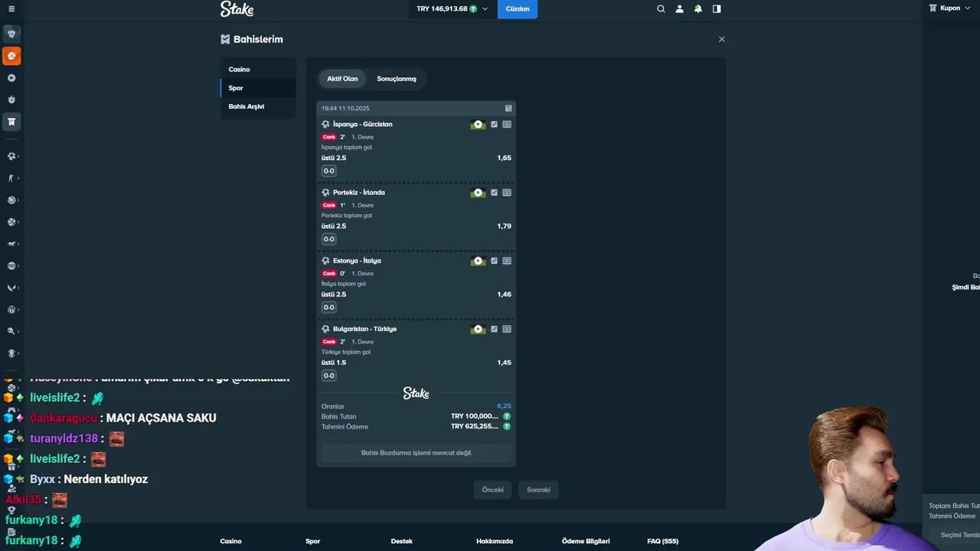The image size is (980, 551).
Task: Open scoreboard icon for Estonya - İtalya
Action: tap(507, 261)
